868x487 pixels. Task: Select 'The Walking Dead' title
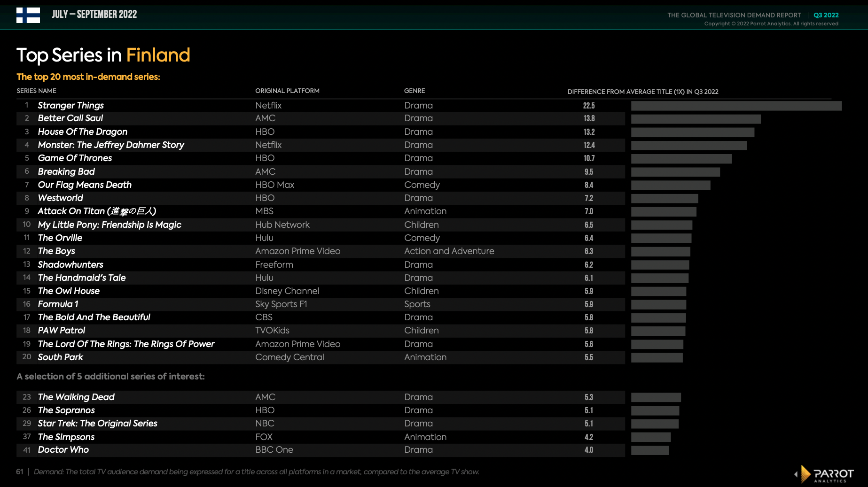76,397
